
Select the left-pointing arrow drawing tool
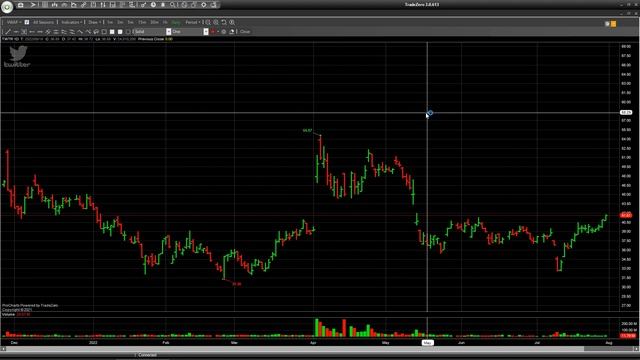pos(32,32)
